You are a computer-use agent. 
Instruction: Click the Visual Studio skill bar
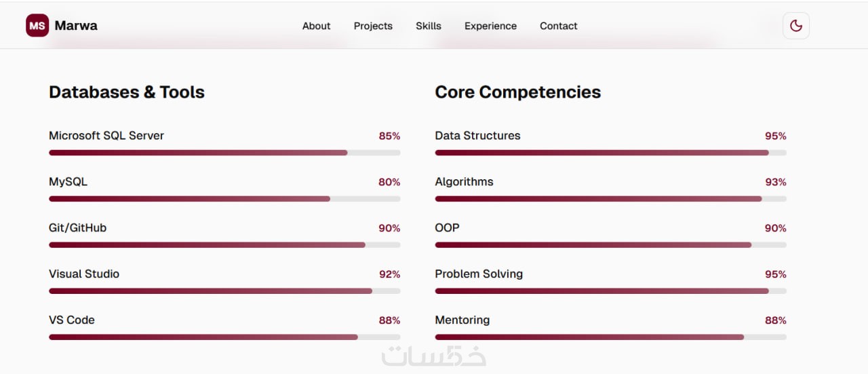click(x=224, y=291)
